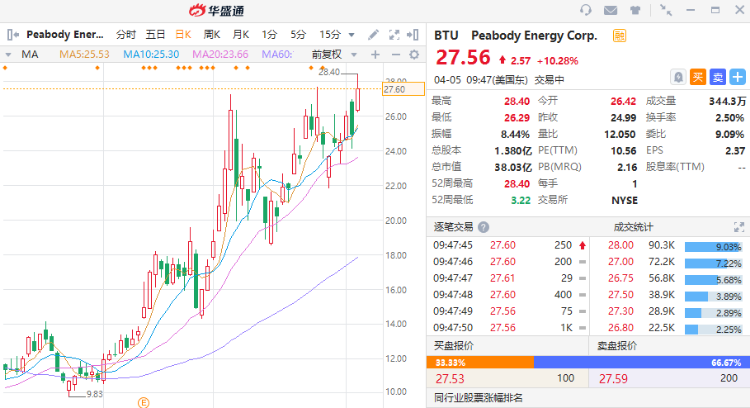Switch to 分时 chart tab
Screen dimensions: 750x408
coord(126,34)
